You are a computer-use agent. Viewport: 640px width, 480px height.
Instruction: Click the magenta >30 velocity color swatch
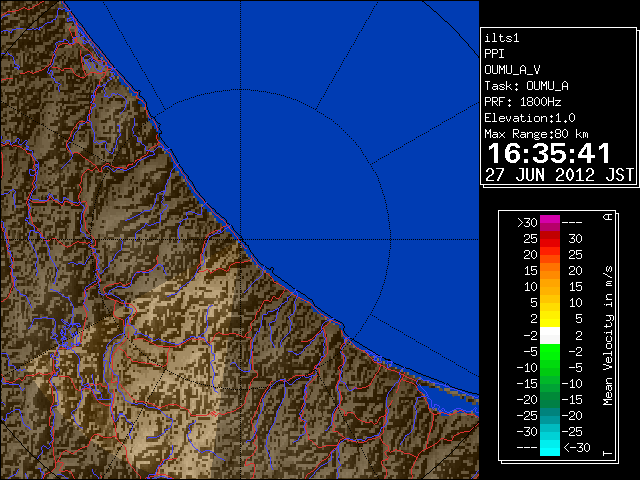pyautogui.click(x=550, y=223)
